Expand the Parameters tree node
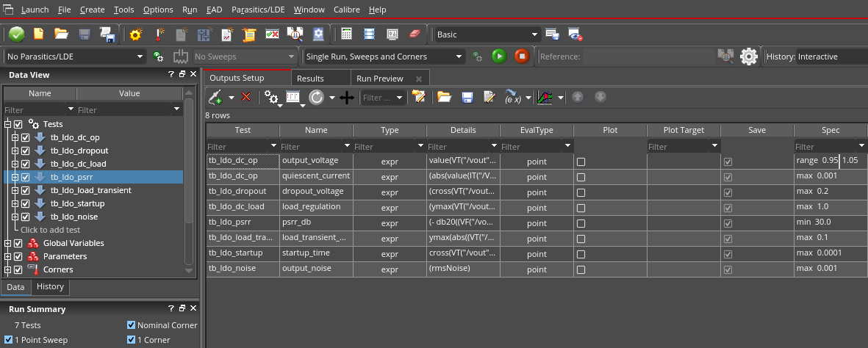Screen dimensions: 868x348 pyautogui.click(x=7, y=257)
